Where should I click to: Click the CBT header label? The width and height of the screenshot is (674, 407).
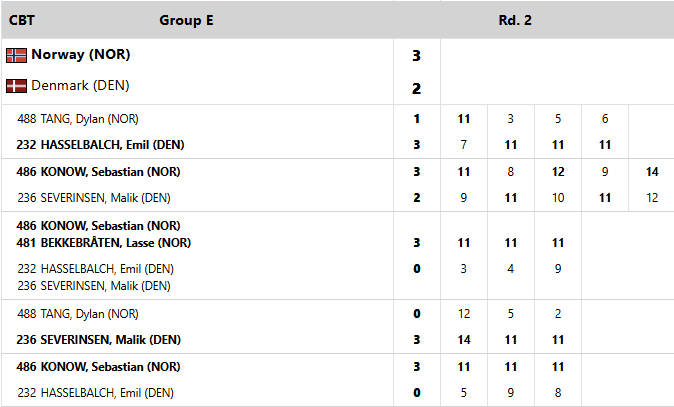click(21, 20)
